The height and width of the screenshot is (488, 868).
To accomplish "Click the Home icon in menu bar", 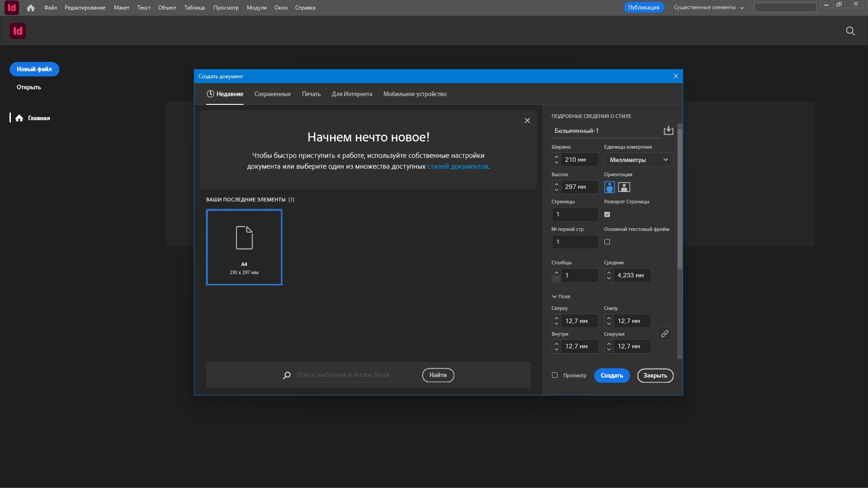I will [x=31, y=8].
